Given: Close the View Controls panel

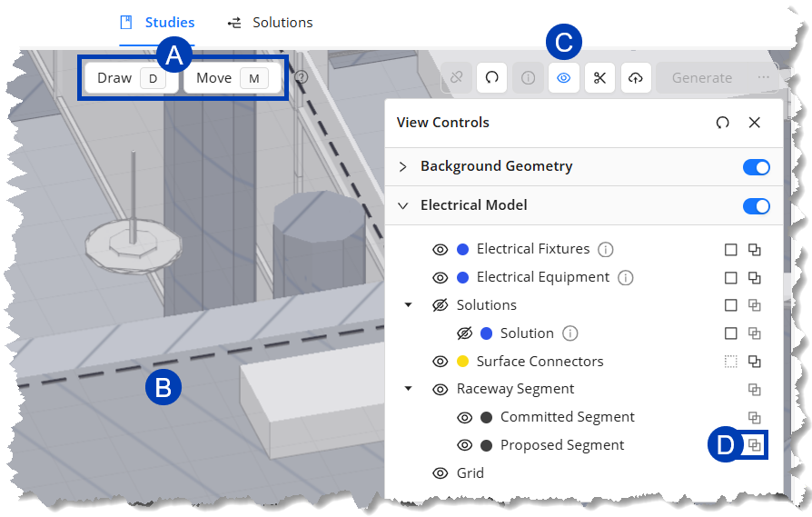Looking at the screenshot, I should coord(755,123).
